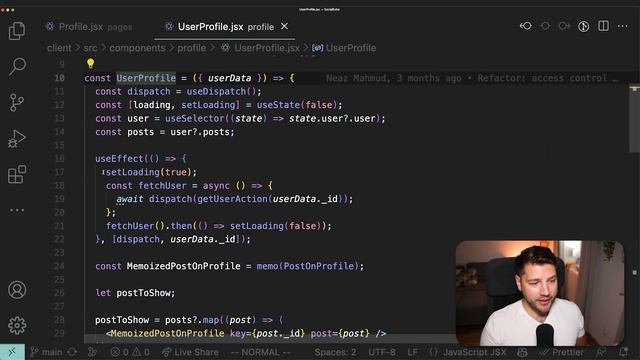
Task: Click the React file icon on Profile.jsx tab
Action: click(50, 27)
